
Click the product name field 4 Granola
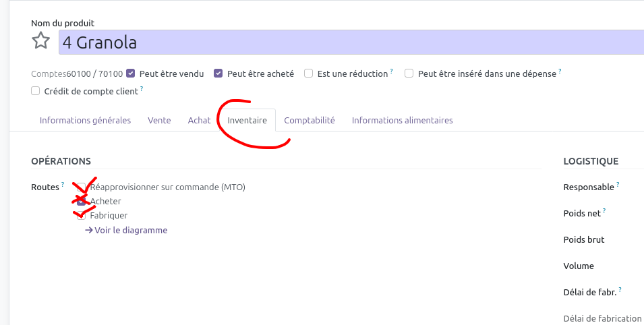click(x=351, y=42)
